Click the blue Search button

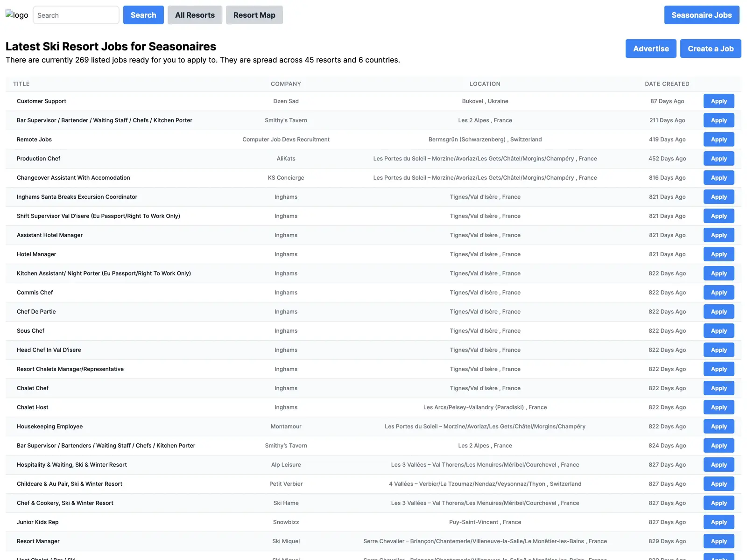click(x=143, y=15)
